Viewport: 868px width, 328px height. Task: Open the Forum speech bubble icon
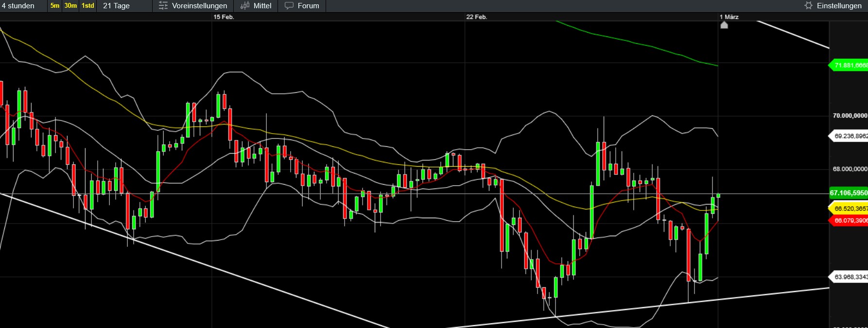289,6
